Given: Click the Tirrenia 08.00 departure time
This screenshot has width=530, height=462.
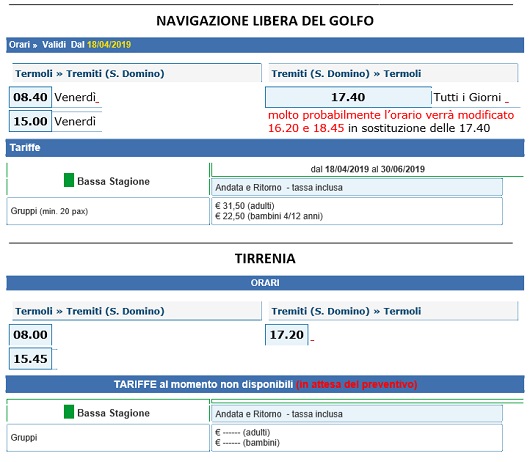Looking at the screenshot, I should (30, 335).
